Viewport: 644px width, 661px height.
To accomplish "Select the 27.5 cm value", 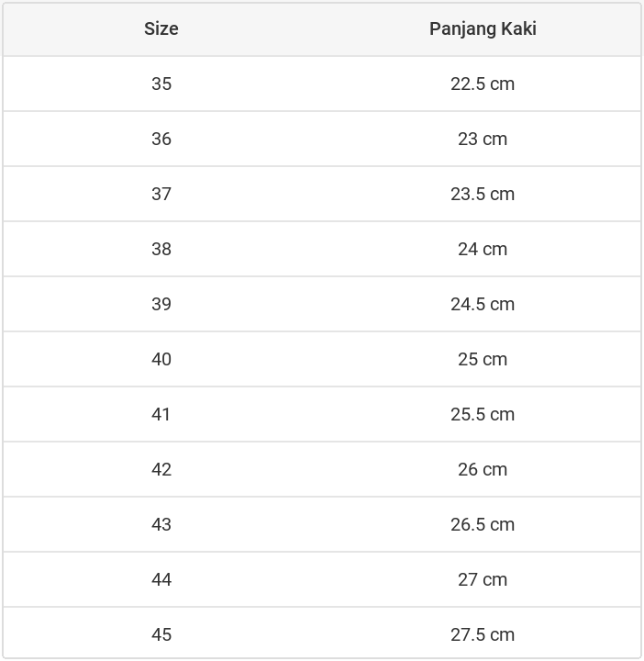I will 483,634.
